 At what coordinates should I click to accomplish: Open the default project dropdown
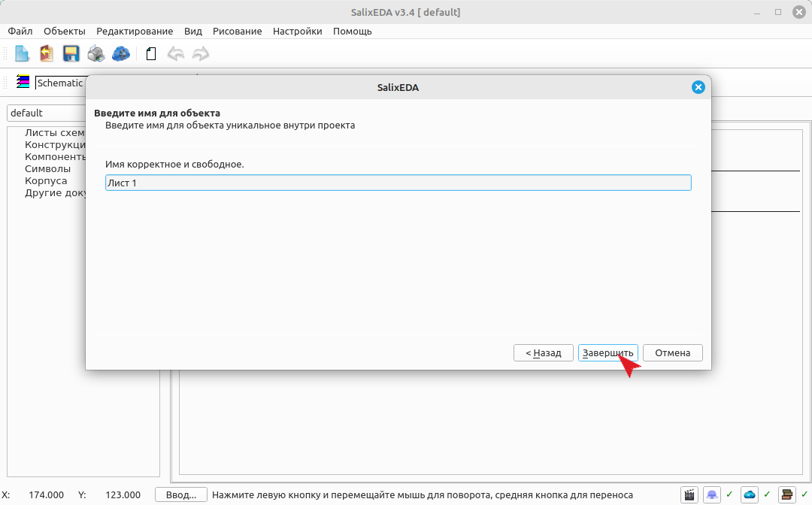(47, 113)
